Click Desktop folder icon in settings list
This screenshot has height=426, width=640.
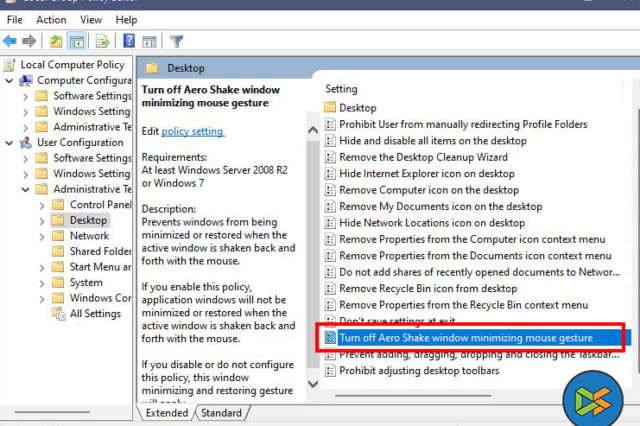tap(329, 108)
